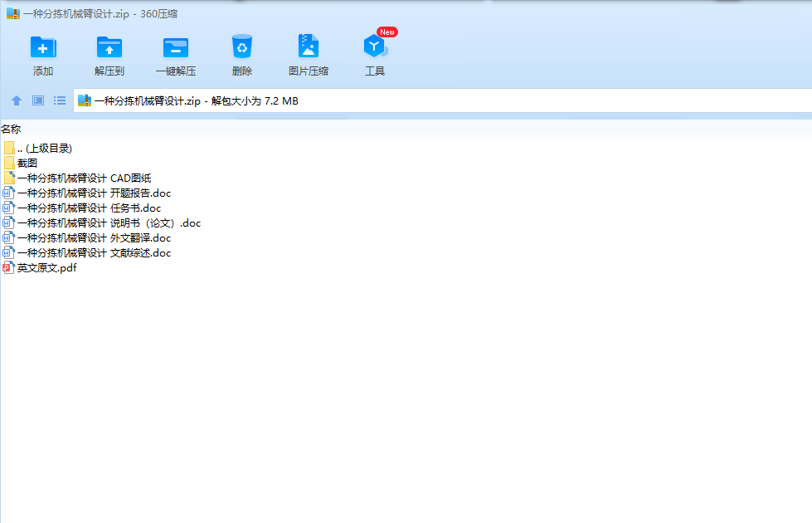The height and width of the screenshot is (523, 812).
Task: Select 一种分拣机械臂设计 外文翻译.doc file name
Action: [94, 238]
